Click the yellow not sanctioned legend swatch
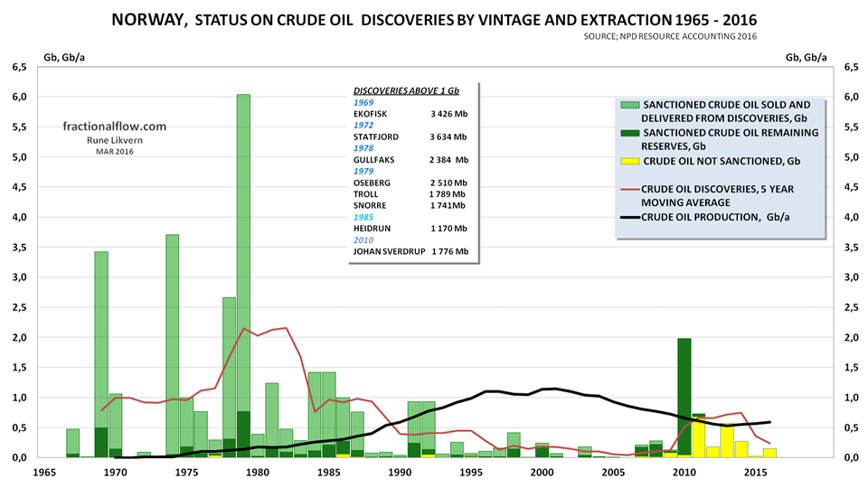This screenshot has width=868, height=488. point(631,160)
